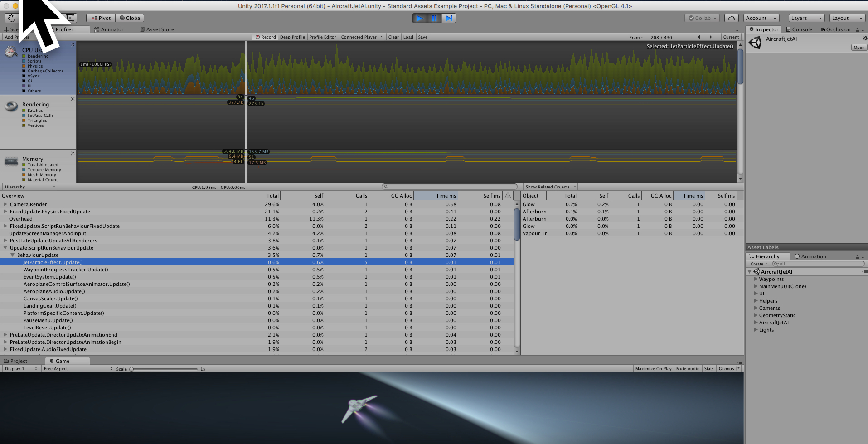This screenshot has width=868, height=444.
Task: Enable Deep Profile mode
Action: 292,37
